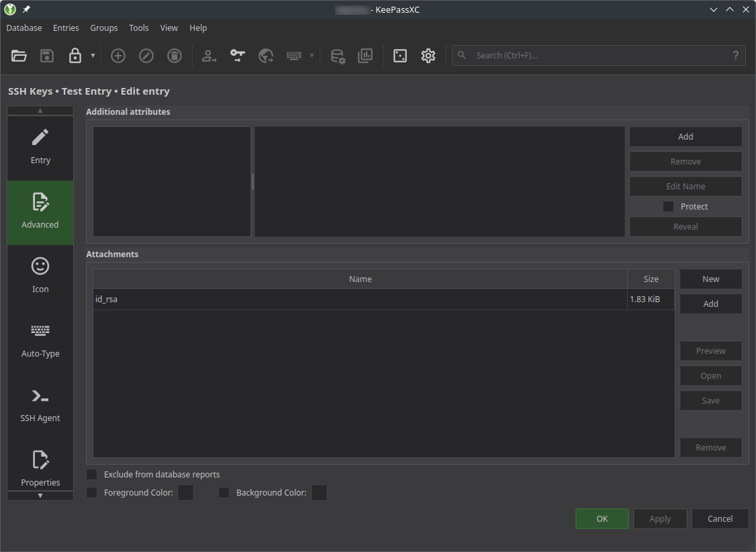The height and width of the screenshot is (552, 756).
Task: Open the SSH Agent settings panel
Action: 40,403
